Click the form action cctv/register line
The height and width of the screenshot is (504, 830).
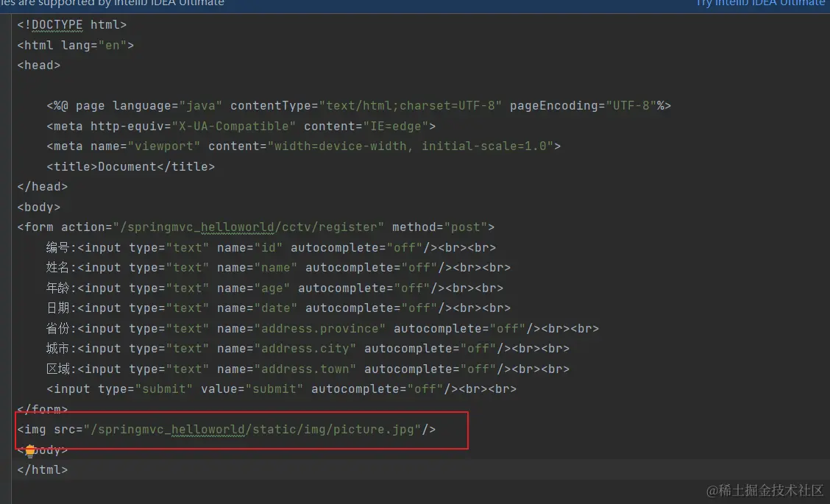tap(255, 227)
